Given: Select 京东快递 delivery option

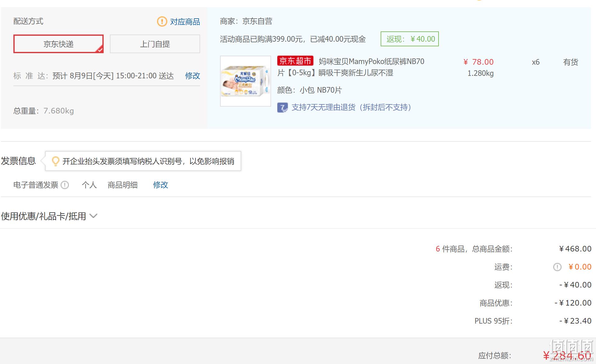Looking at the screenshot, I should click(59, 44).
